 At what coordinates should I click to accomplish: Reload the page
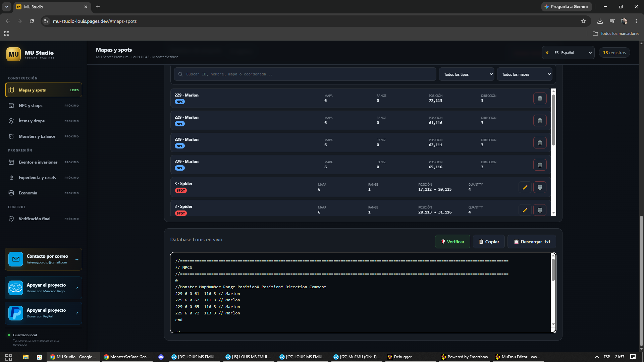pyautogui.click(x=32, y=21)
